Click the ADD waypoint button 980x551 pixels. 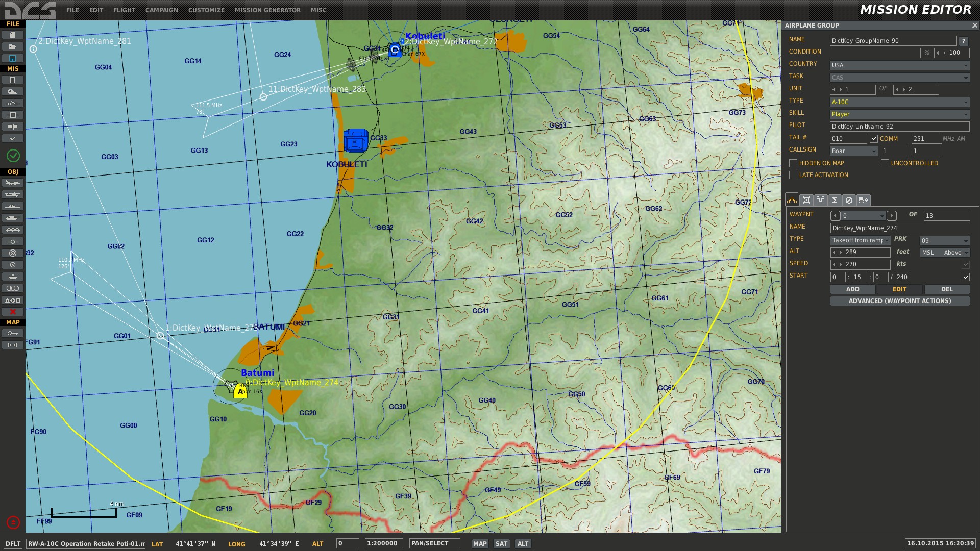point(852,289)
